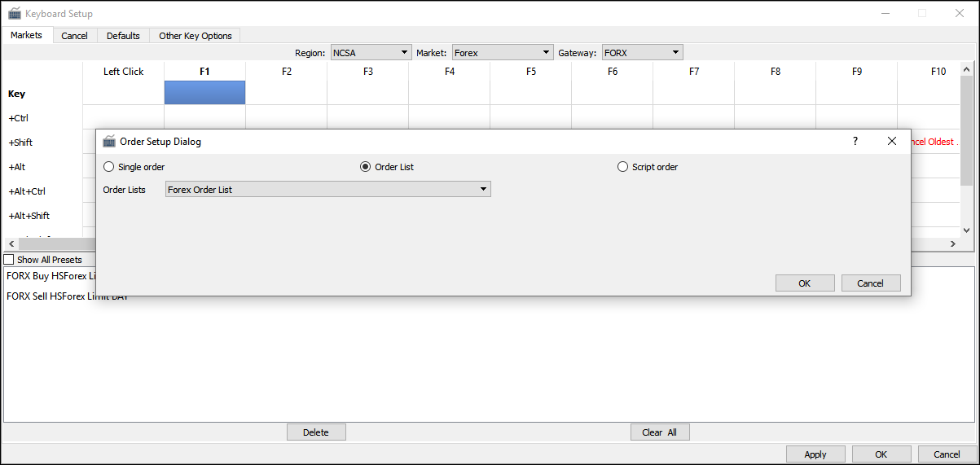The width and height of the screenshot is (980, 465).
Task: Enable the Show All Presets checkbox
Action: point(9,260)
